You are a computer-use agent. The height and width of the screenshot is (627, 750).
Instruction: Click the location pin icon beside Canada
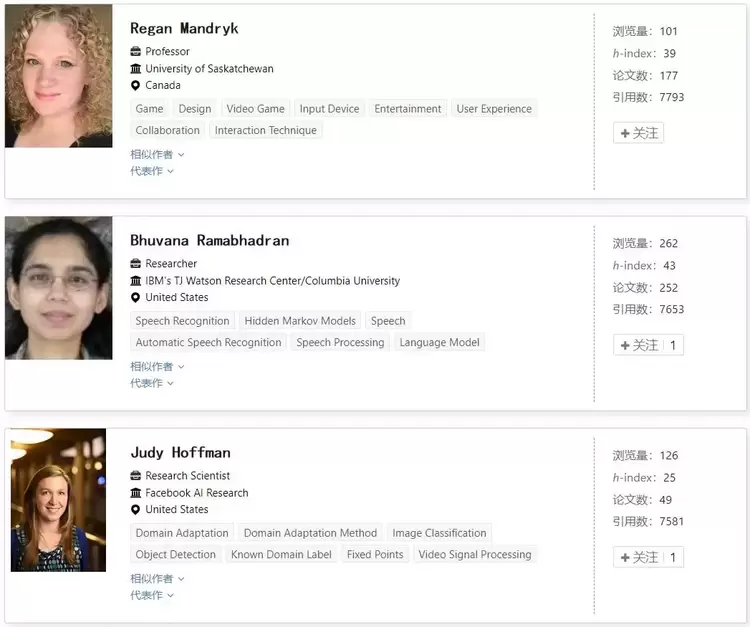pos(136,86)
